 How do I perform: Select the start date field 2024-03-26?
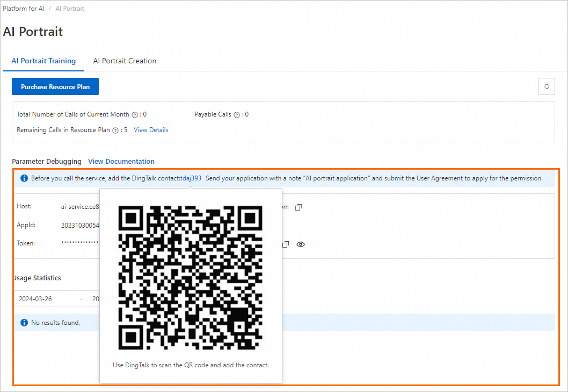(35, 299)
